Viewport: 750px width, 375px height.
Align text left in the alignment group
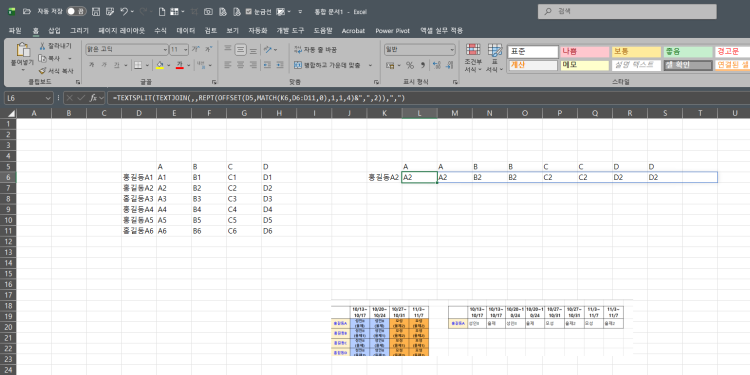228,65
